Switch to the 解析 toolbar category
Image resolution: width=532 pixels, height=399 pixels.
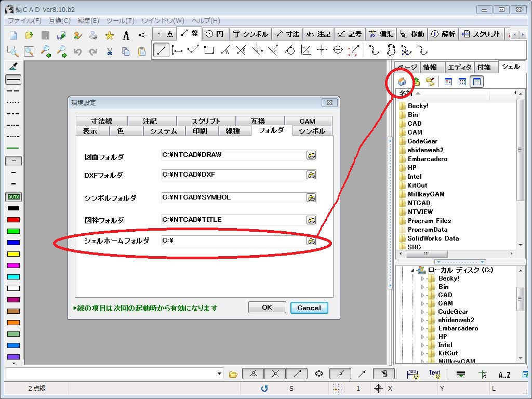(x=444, y=34)
